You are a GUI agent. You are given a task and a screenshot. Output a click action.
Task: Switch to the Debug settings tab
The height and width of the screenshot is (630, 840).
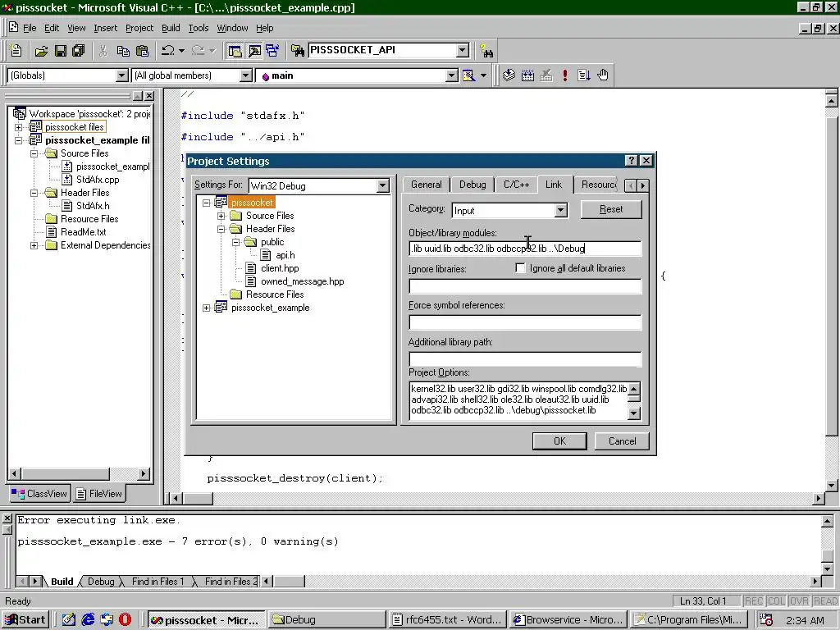tap(472, 185)
